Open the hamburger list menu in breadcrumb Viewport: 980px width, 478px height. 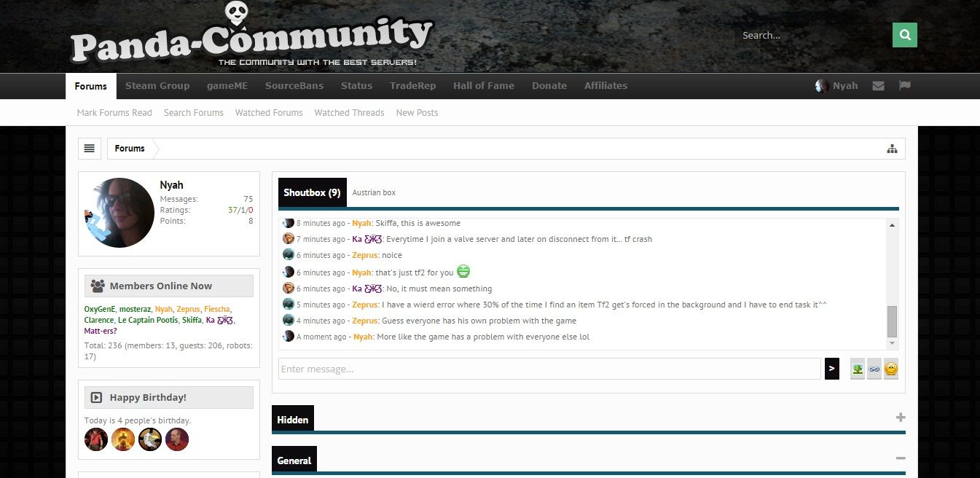coord(90,149)
